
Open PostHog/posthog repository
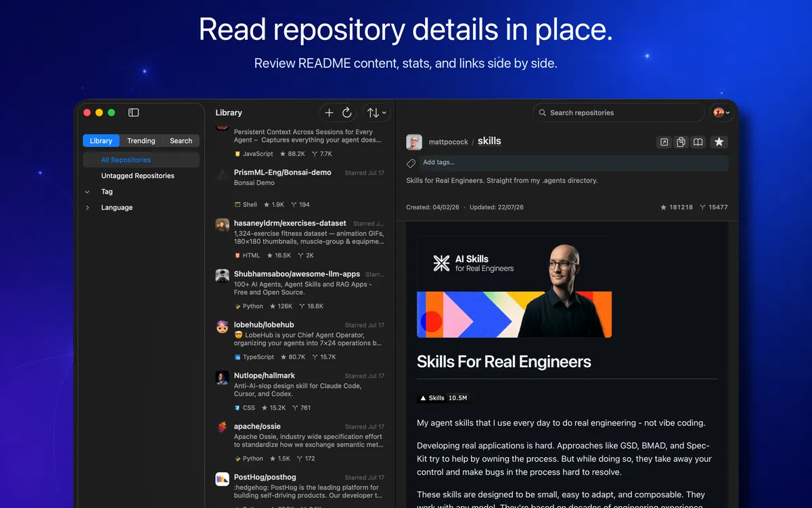coord(265,477)
